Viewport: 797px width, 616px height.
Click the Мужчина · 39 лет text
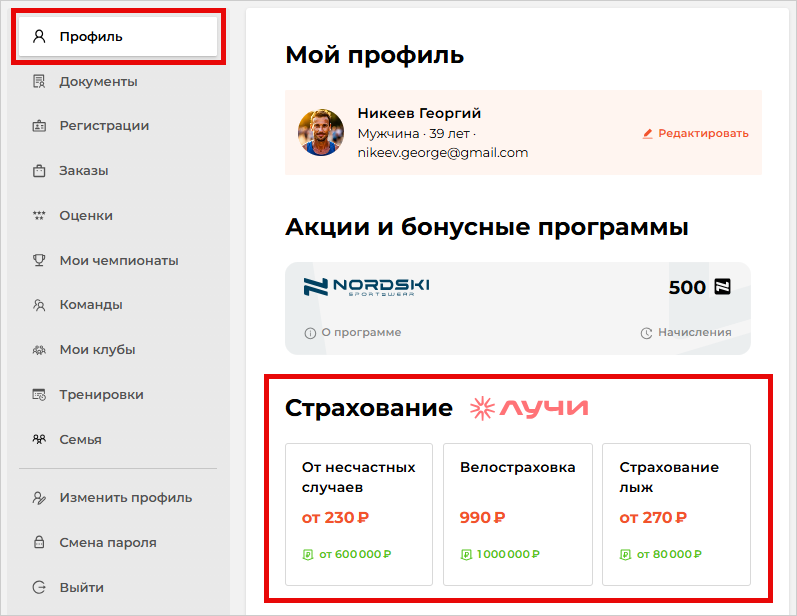point(414,134)
